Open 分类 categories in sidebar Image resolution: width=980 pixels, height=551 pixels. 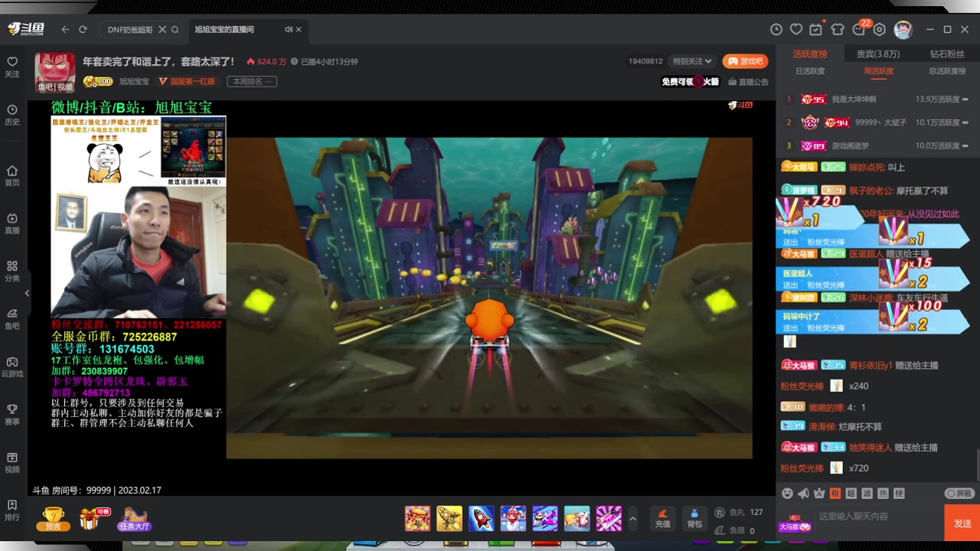click(12, 271)
